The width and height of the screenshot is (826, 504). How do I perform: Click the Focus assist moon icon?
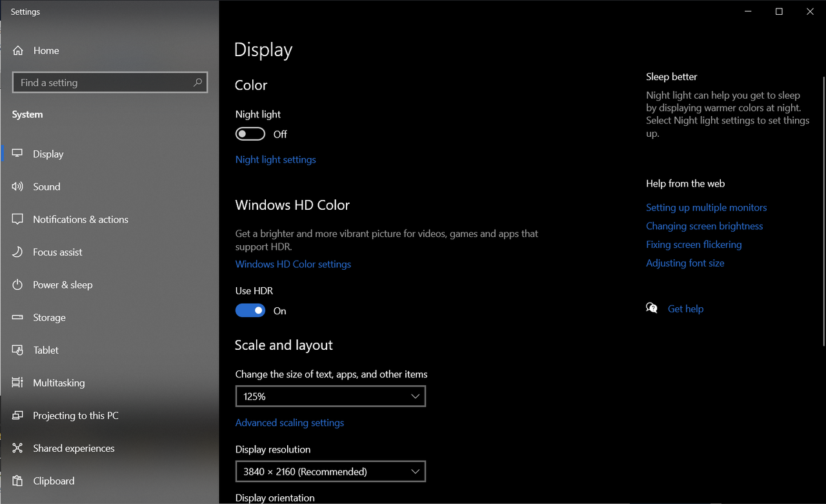(18, 252)
